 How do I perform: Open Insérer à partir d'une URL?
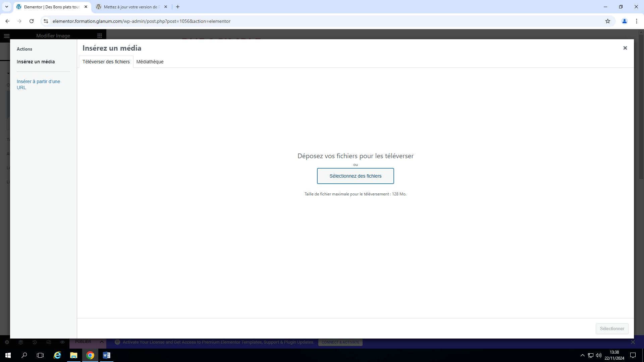38,84
